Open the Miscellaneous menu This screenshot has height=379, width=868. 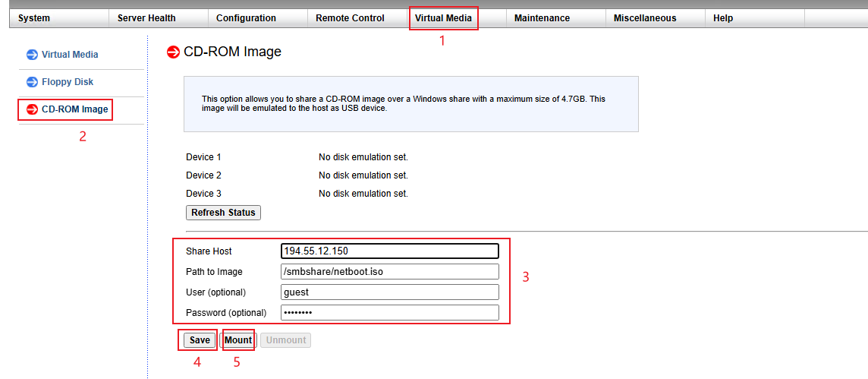point(645,18)
